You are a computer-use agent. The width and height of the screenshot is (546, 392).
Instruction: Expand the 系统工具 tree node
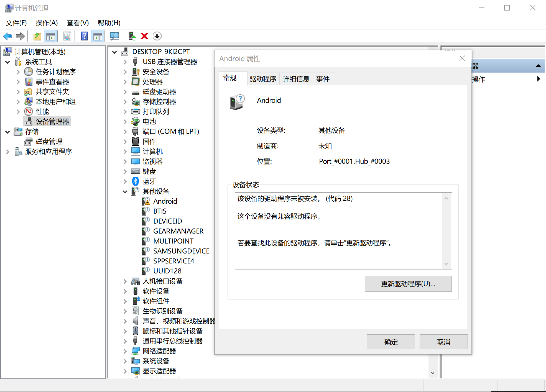(7, 62)
